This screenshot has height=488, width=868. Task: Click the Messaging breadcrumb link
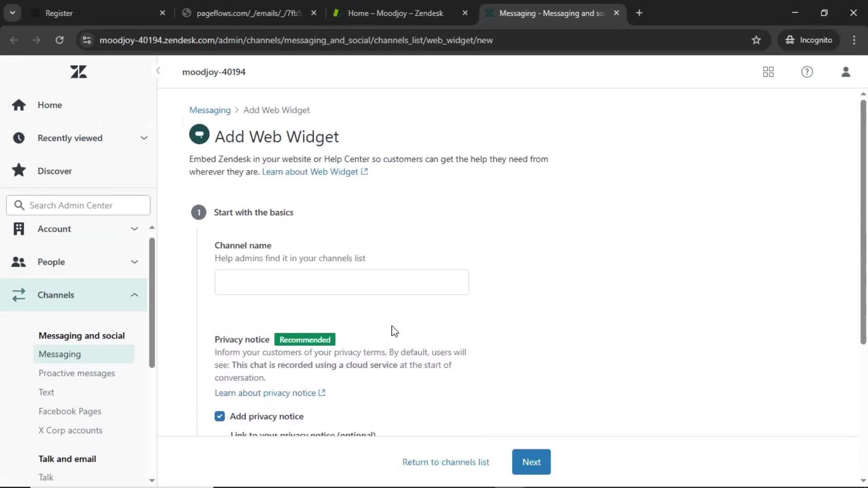click(210, 110)
